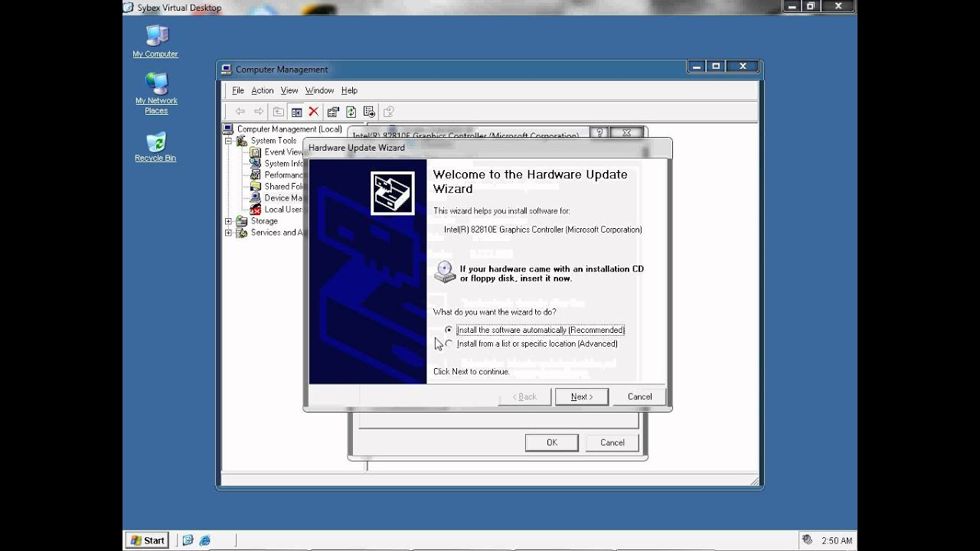Click the question mark help button on properties dialog
Screen dimensions: 980x551
click(x=599, y=132)
